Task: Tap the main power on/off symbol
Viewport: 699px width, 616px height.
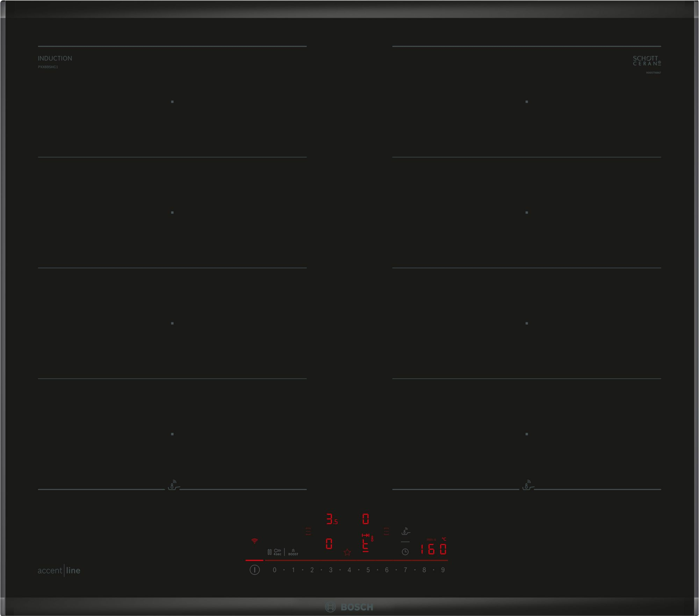Action: pyautogui.click(x=254, y=570)
